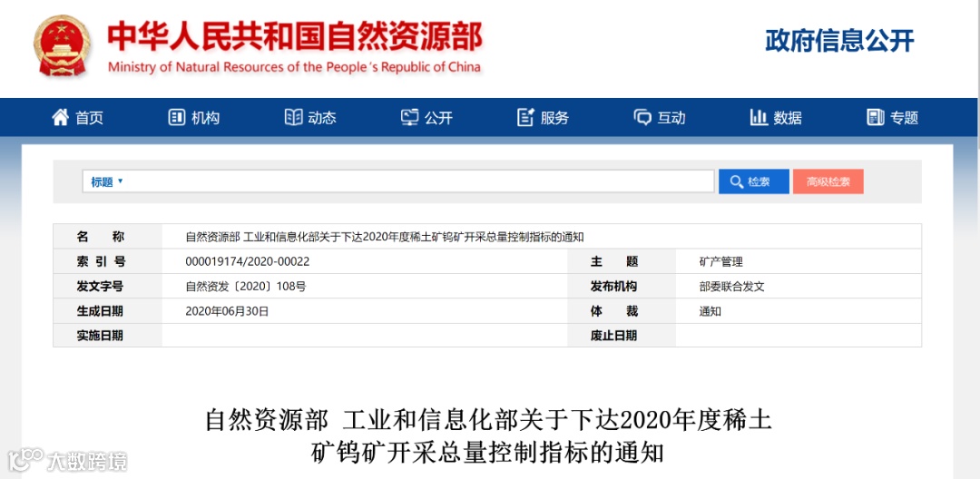Click the document name in 名称 row
This screenshot has width=980, height=479.
[x=385, y=237]
